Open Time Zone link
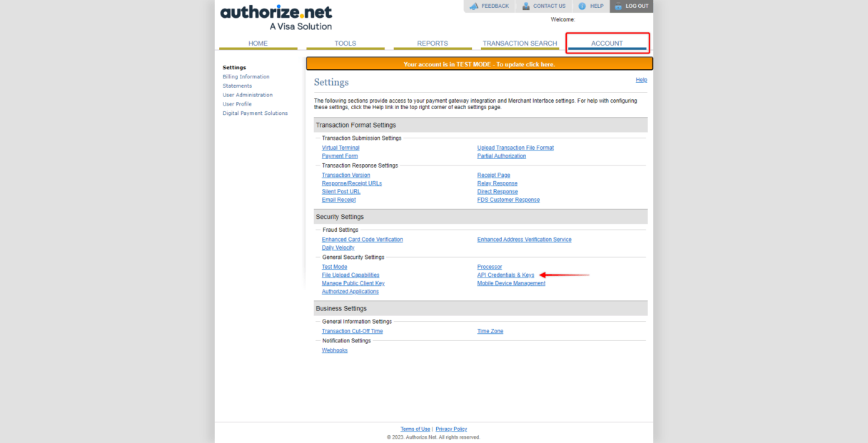 490,332
